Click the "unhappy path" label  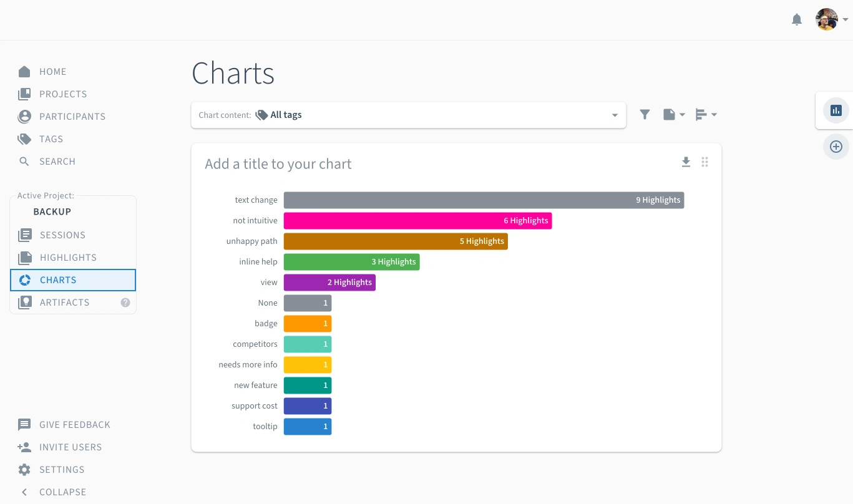(252, 241)
